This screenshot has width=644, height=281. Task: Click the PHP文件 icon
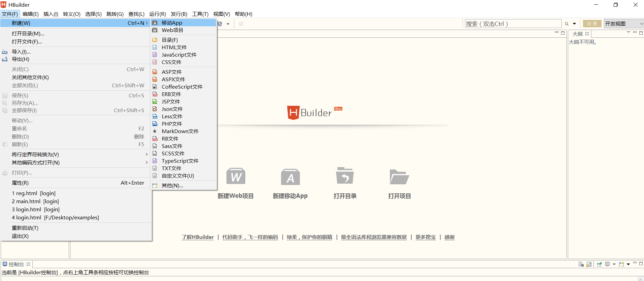[155, 124]
